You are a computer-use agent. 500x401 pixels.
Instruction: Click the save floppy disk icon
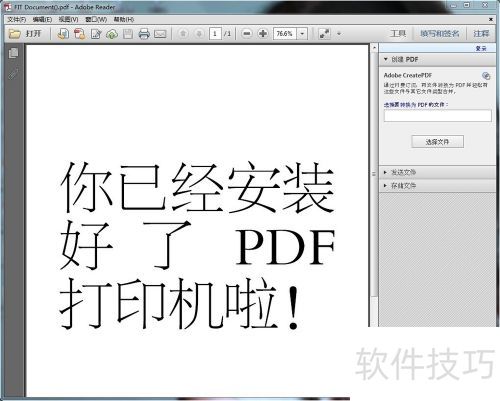coord(128,34)
